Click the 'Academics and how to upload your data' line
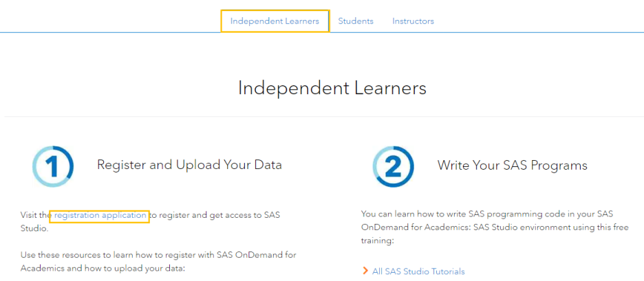The width and height of the screenshot is (644, 281). pos(103,268)
